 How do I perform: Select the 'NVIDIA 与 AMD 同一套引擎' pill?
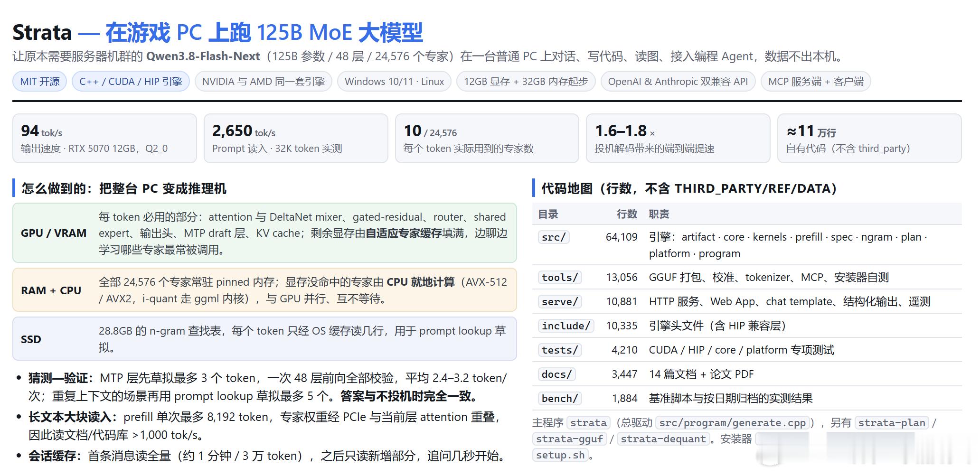click(x=264, y=81)
